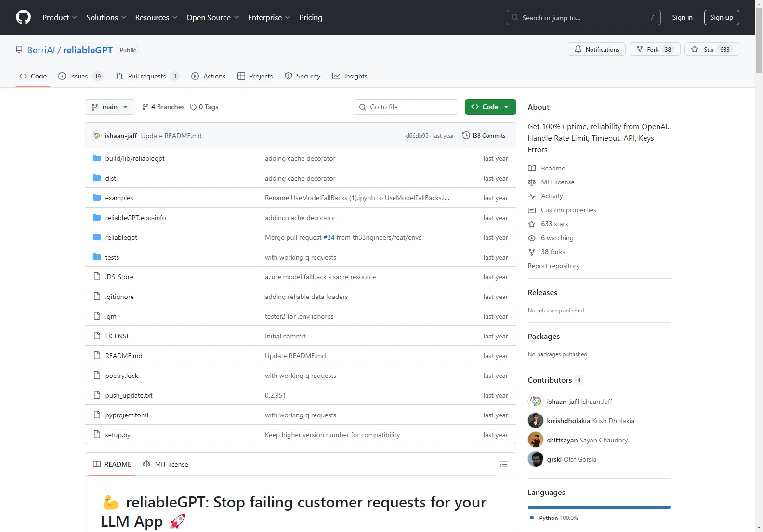
Task: Switch to the MIT license README tab
Action: click(x=165, y=464)
